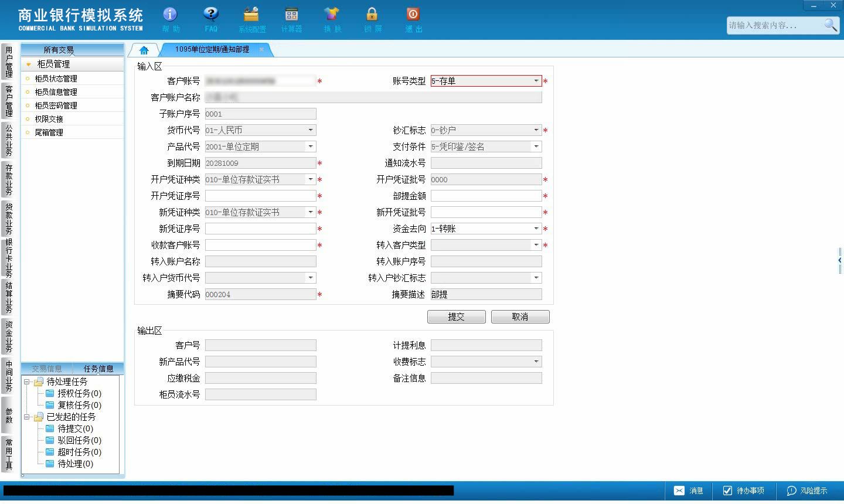Click the 退出 exit icon

tap(413, 19)
